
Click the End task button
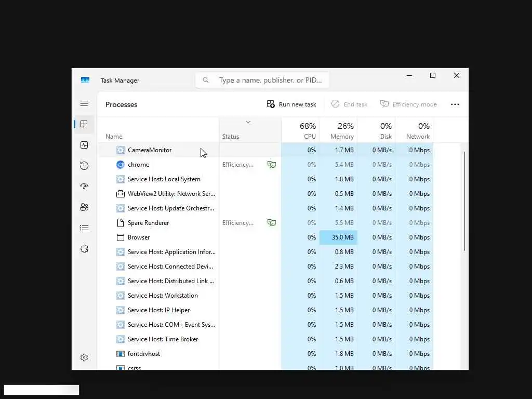coord(349,104)
